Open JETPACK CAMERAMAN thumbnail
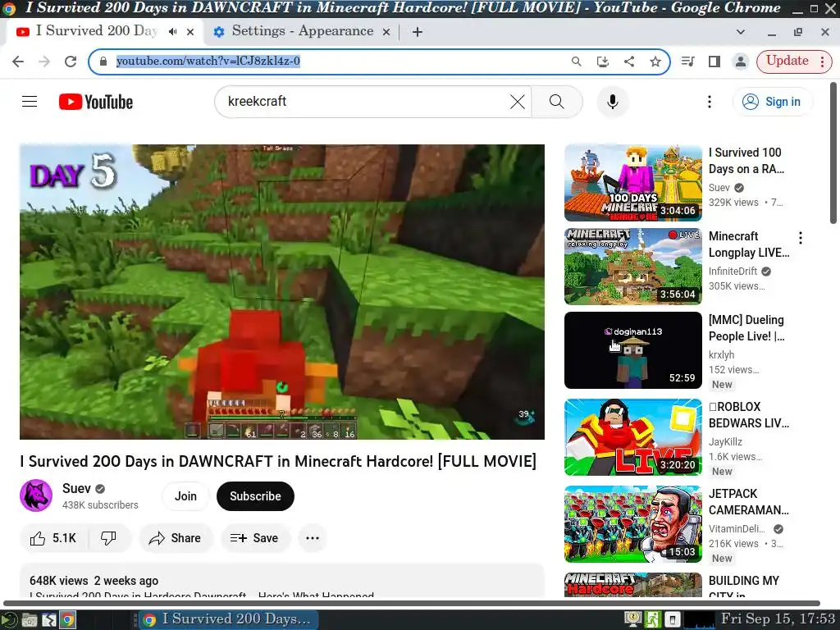 [632, 524]
